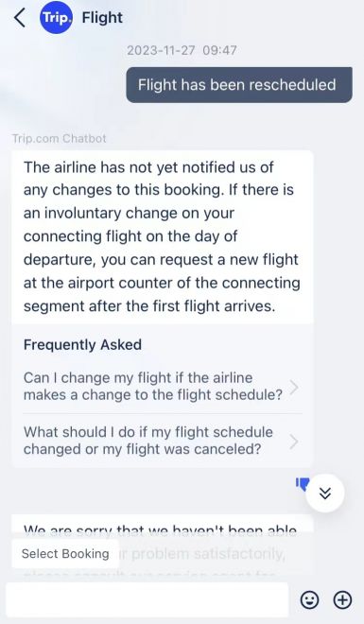Tap the partially visible 'We are sorry' message
Screen dimensions: 364x624
[x=163, y=529]
